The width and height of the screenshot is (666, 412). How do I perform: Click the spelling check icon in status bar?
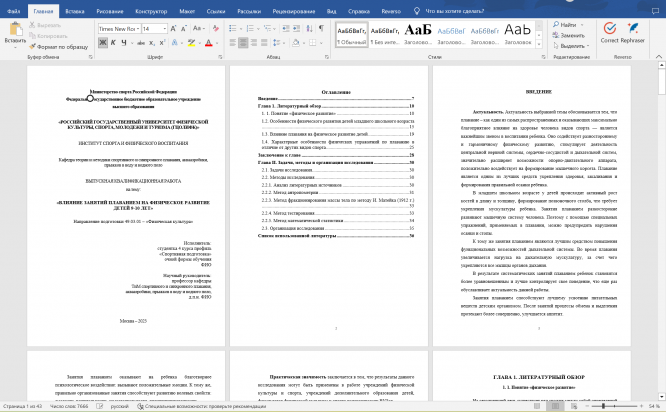pyautogui.click(x=99, y=406)
